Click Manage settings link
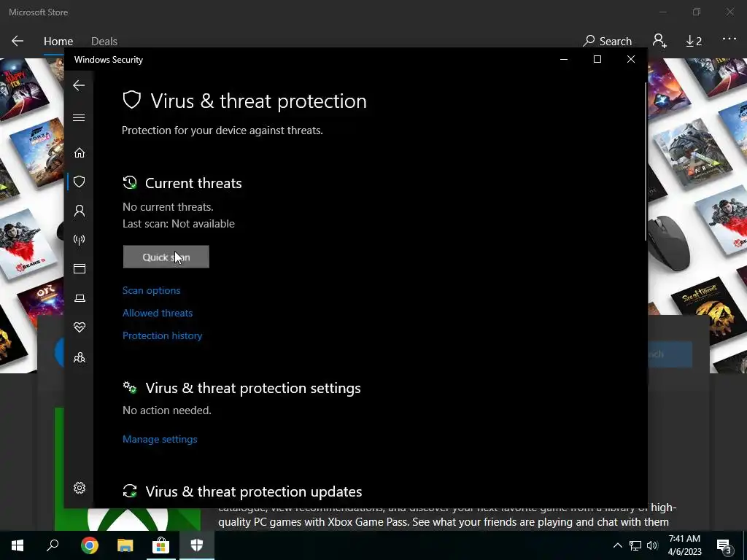 [x=160, y=439]
